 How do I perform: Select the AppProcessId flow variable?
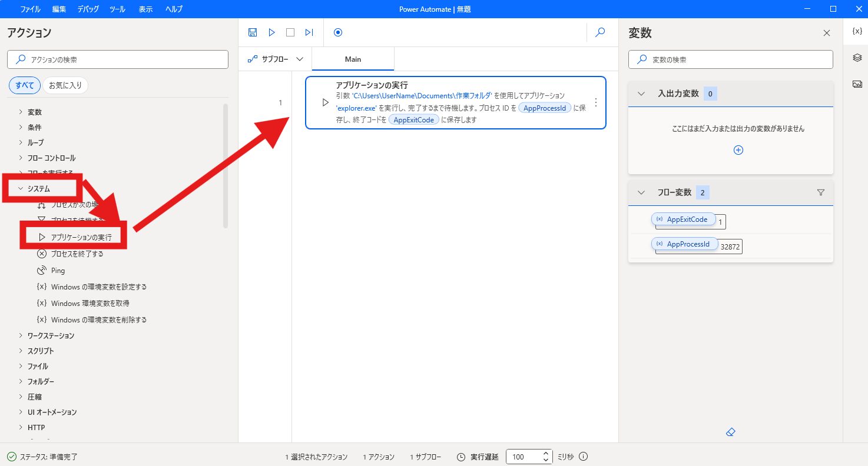(684, 244)
